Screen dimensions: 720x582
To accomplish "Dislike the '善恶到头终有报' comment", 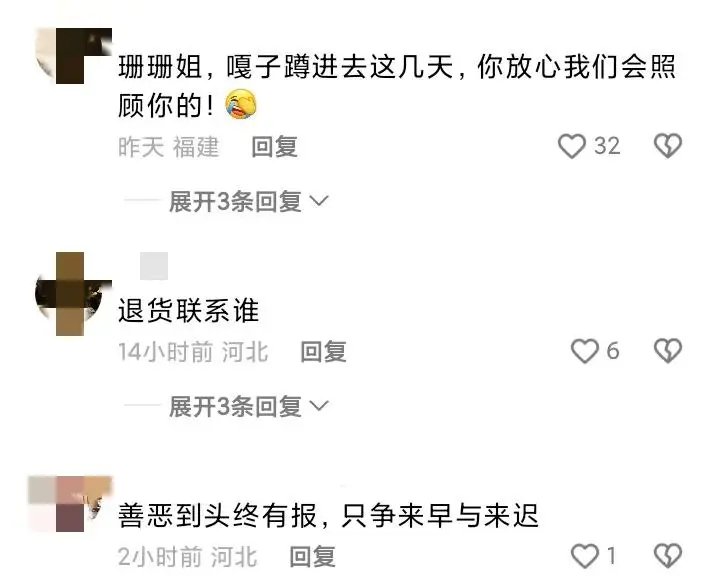I will pyautogui.click(x=668, y=556).
